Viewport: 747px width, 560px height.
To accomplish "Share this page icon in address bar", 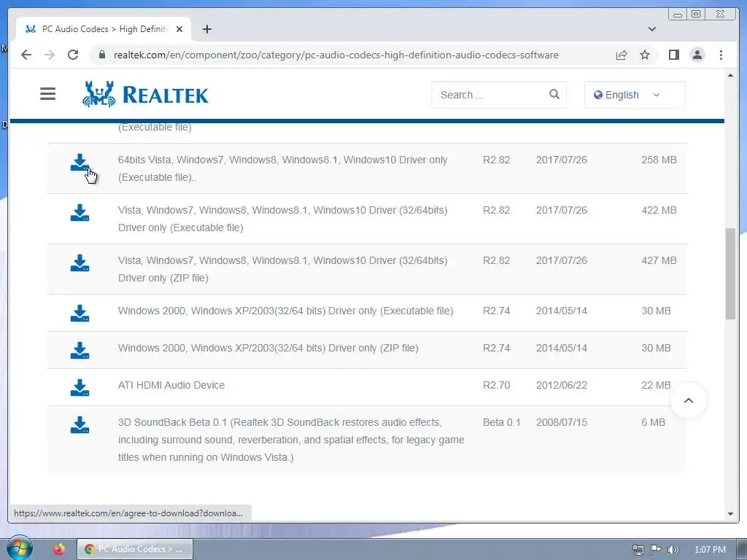I will click(622, 55).
